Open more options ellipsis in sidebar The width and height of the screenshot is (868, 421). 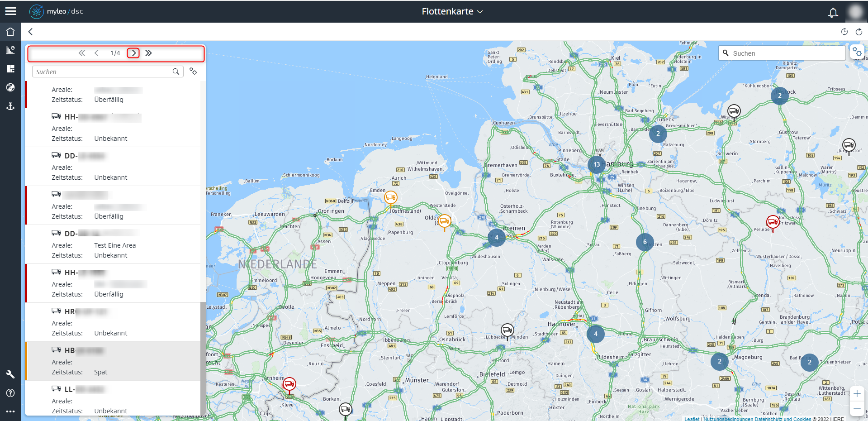10,411
